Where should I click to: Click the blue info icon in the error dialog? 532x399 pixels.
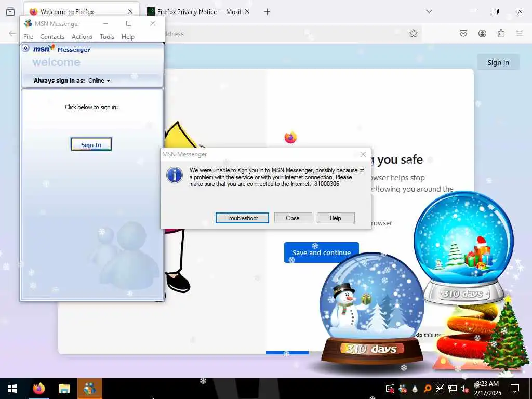click(x=175, y=175)
